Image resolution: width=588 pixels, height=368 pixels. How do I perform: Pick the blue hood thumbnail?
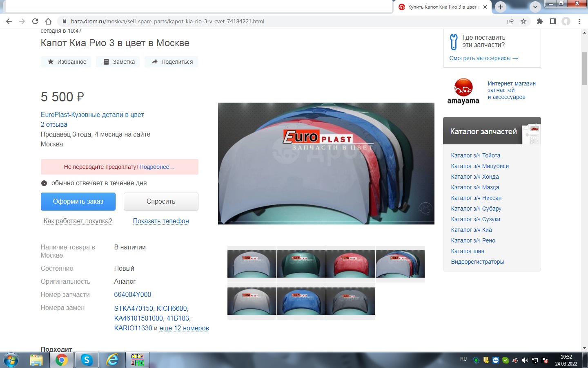click(x=301, y=301)
